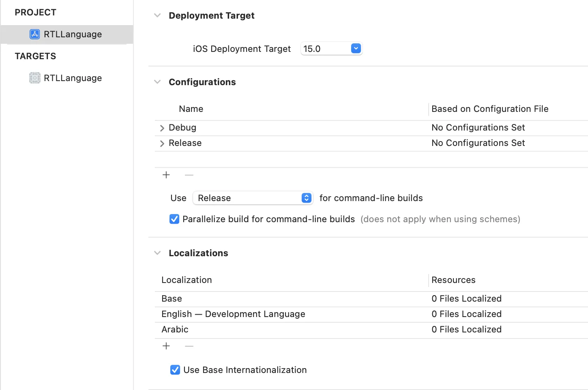Collapse the Localizations section
Viewport: 588px width, 390px height.
[x=157, y=253]
